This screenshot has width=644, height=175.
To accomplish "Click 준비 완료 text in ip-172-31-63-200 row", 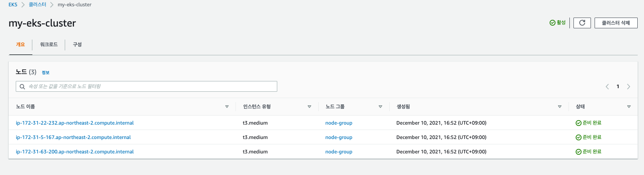I will [x=592, y=152].
